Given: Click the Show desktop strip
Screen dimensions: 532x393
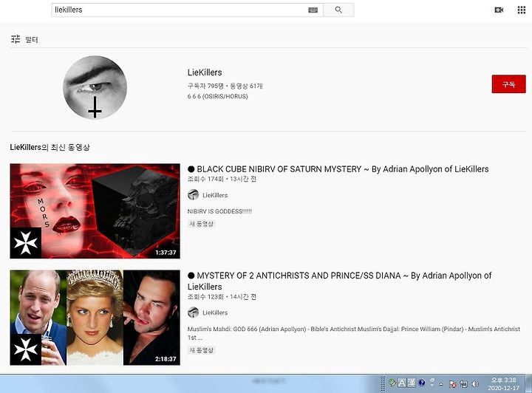Looking at the screenshot, I should click(x=528, y=383).
